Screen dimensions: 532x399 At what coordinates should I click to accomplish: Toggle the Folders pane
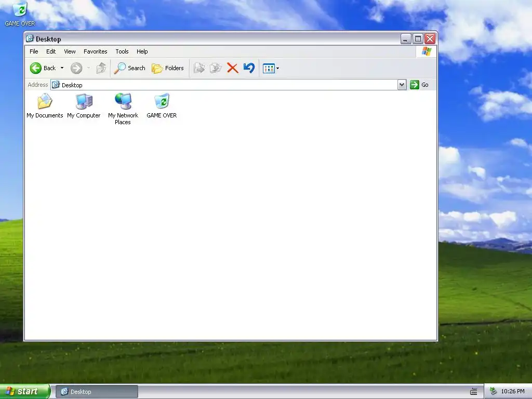168,68
